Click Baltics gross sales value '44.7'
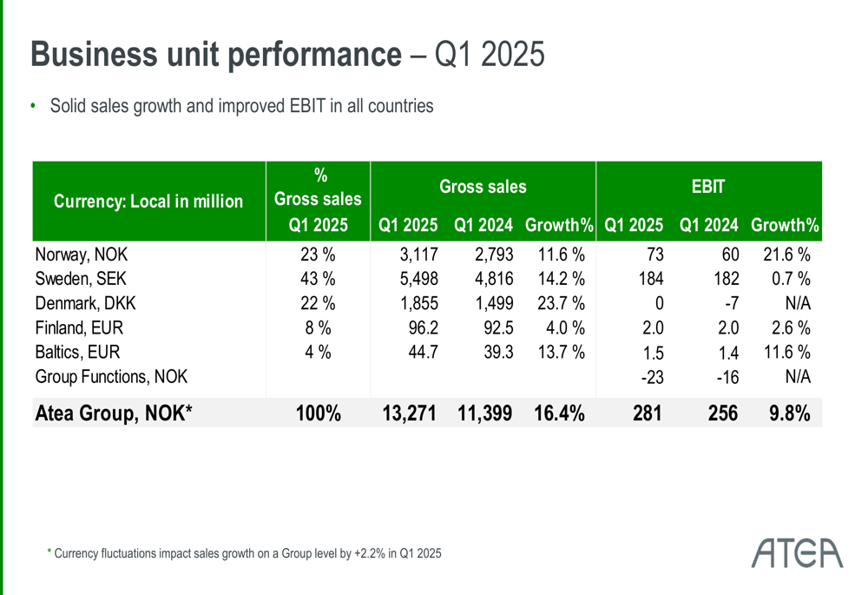Viewport: 868px width, 595px height. tap(424, 352)
